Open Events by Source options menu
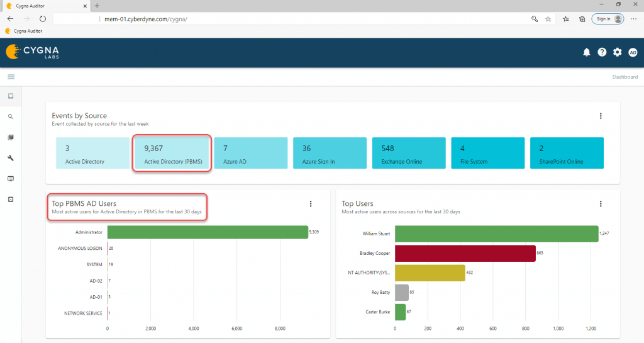 (x=601, y=116)
